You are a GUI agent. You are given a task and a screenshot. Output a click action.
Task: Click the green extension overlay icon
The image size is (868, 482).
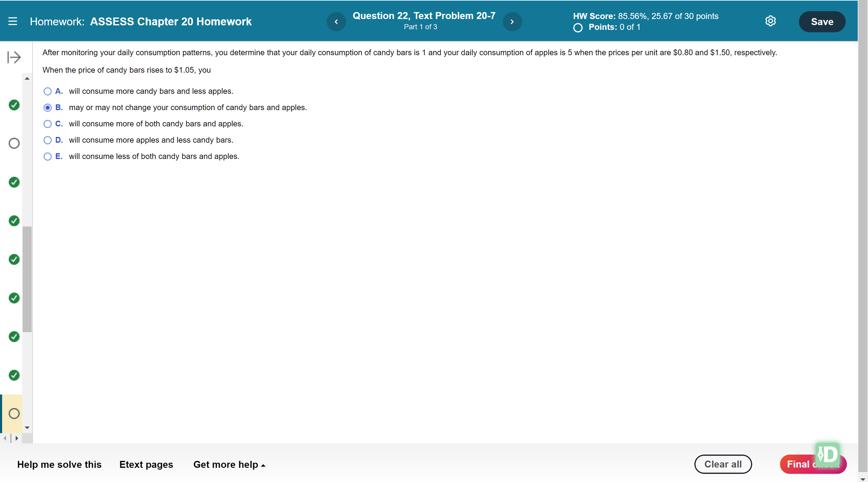827,454
